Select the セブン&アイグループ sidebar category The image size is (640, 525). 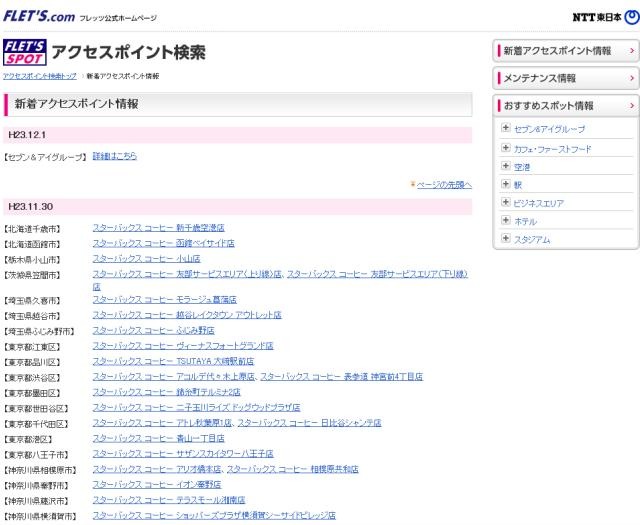point(549,129)
